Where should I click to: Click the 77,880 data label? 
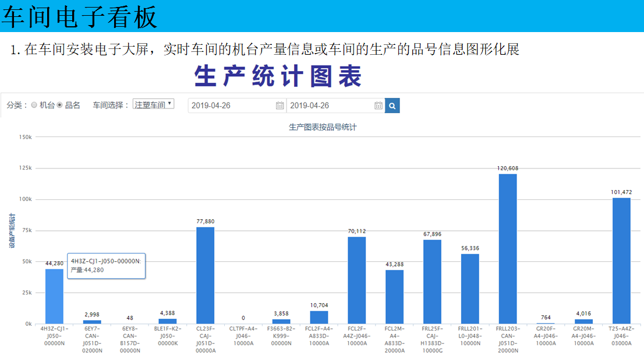206,222
